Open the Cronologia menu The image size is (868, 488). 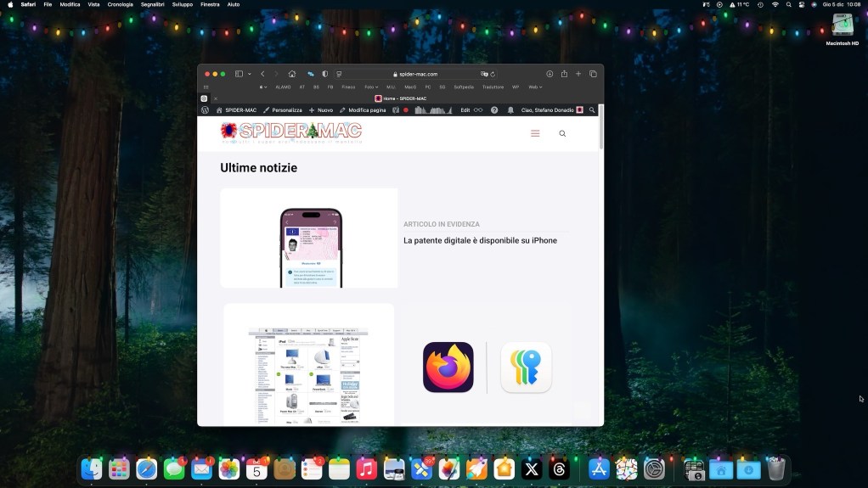click(x=120, y=4)
